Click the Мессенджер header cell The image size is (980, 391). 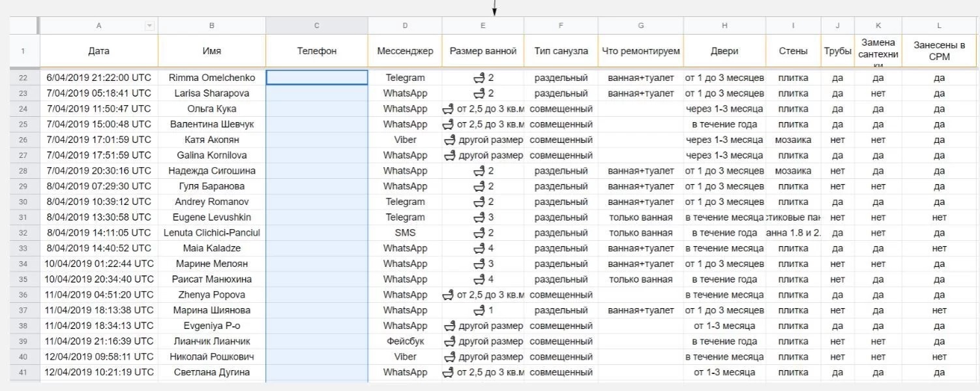coord(405,51)
